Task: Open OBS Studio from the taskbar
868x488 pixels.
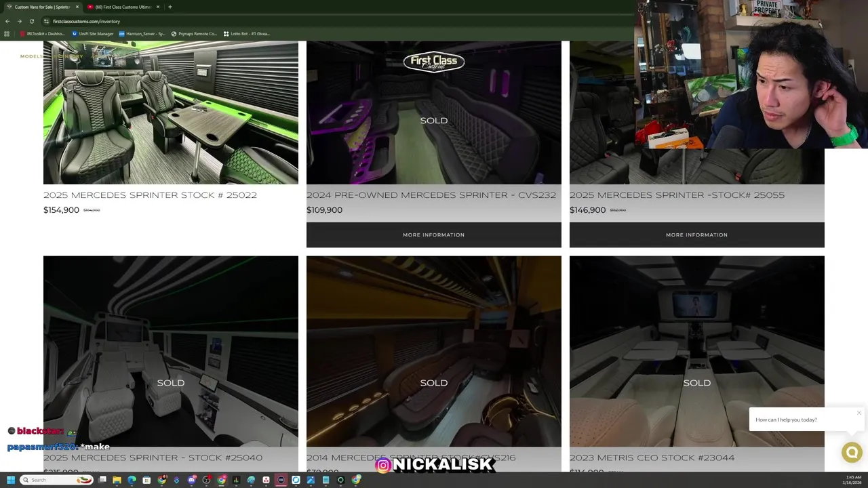Action: point(206,480)
